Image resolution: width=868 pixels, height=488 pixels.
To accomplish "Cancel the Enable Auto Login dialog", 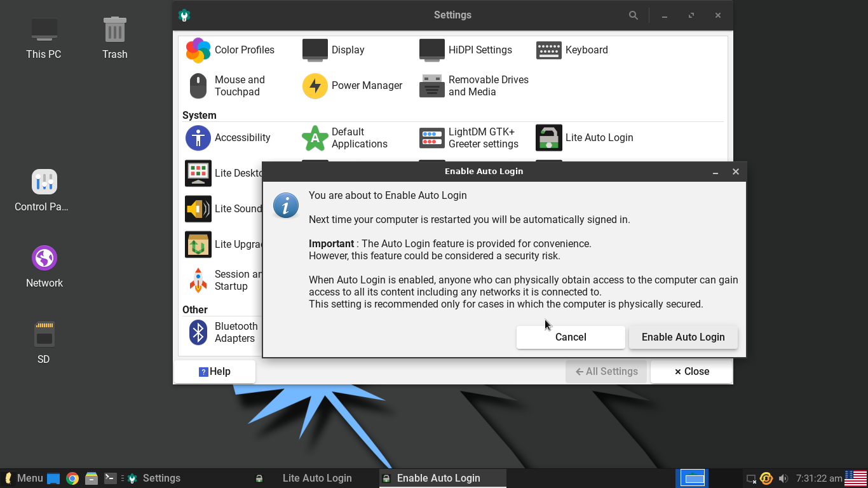I will (571, 337).
